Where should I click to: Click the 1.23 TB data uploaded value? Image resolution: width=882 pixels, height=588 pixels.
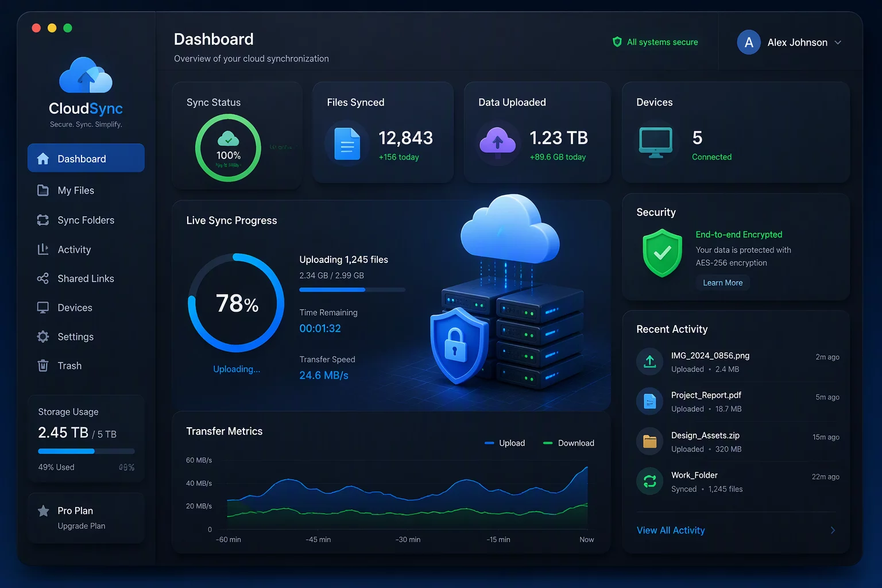(x=559, y=138)
